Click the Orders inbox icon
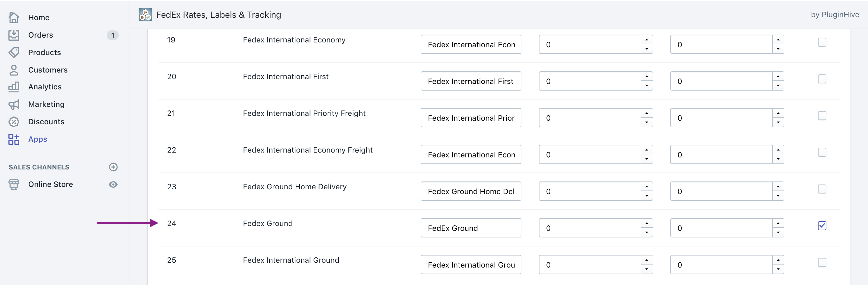Screen dimensions: 868x285 click(x=14, y=35)
